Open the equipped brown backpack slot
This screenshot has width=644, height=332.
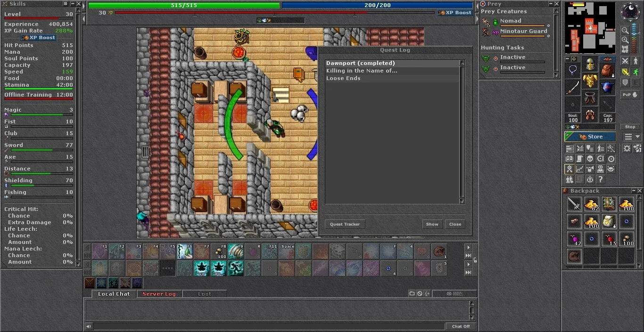pos(607,70)
